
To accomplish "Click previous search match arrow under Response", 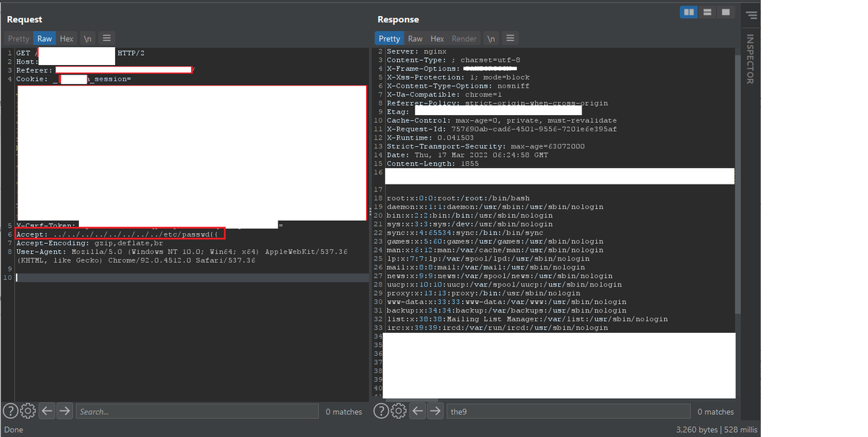I will tap(417, 411).
